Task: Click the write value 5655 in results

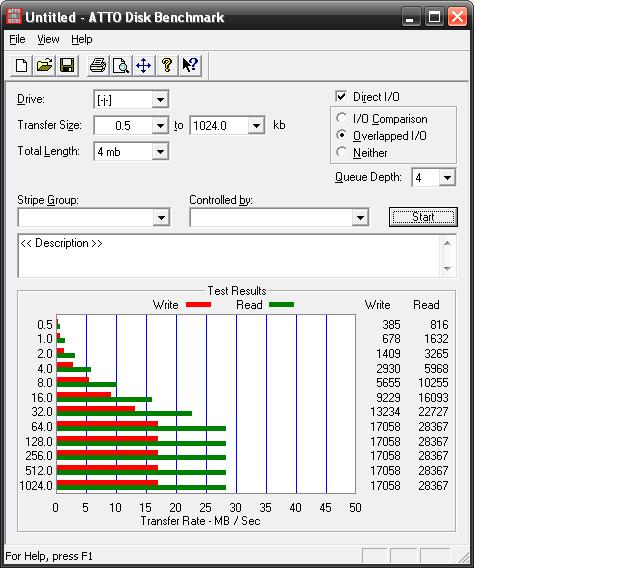Action: (388, 383)
